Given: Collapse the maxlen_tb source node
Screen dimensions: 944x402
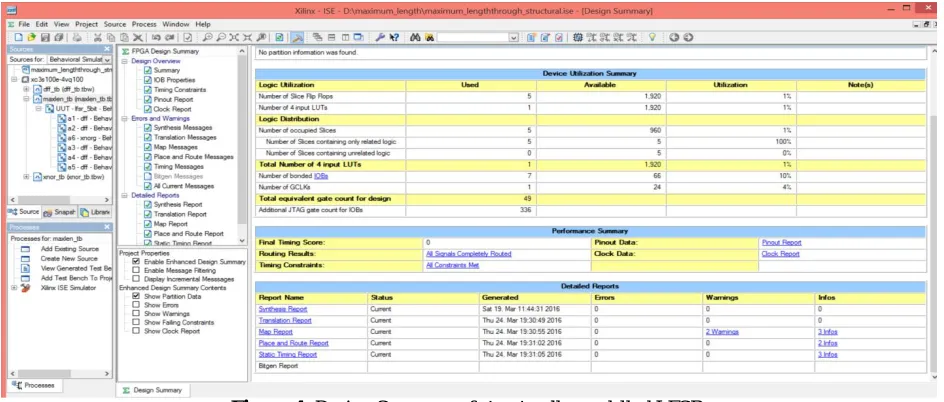Looking at the screenshot, I should (x=26, y=99).
